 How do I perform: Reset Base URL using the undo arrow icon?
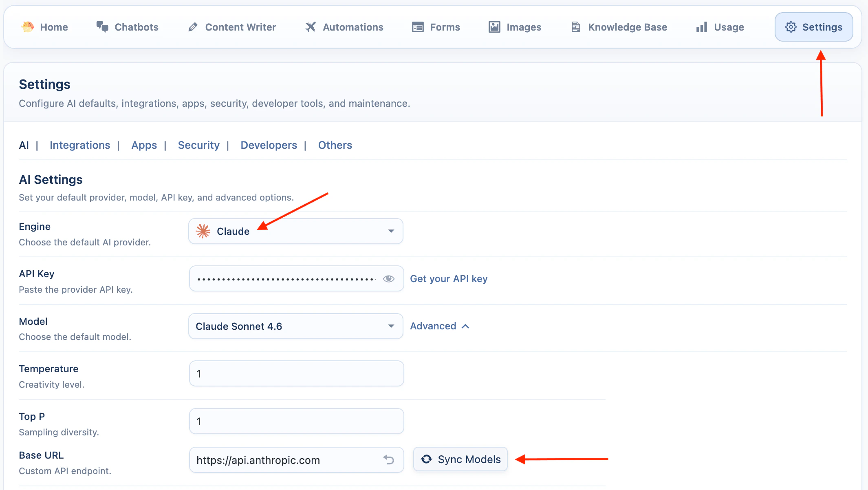pyautogui.click(x=389, y=460)
